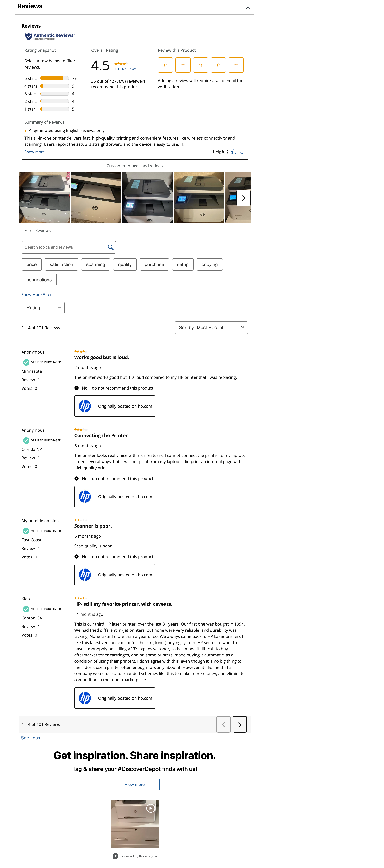Toggle the price topic filter

(32, 265)
